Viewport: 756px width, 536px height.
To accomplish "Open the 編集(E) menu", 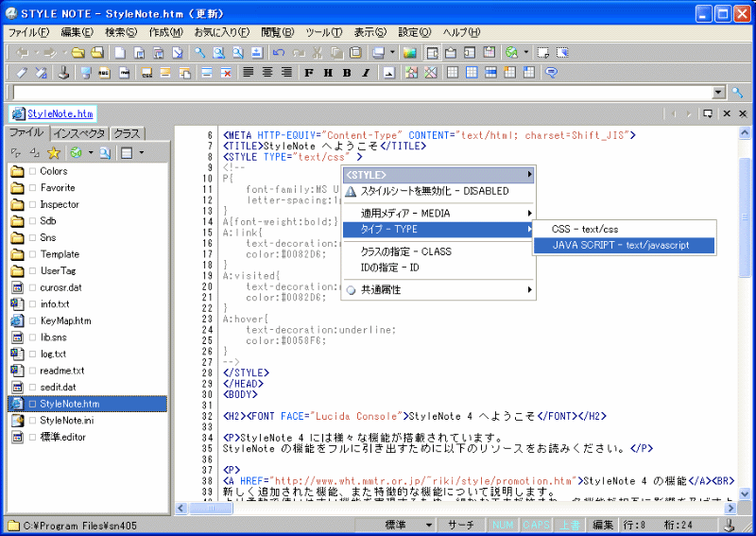I will [x=77, y=32].
